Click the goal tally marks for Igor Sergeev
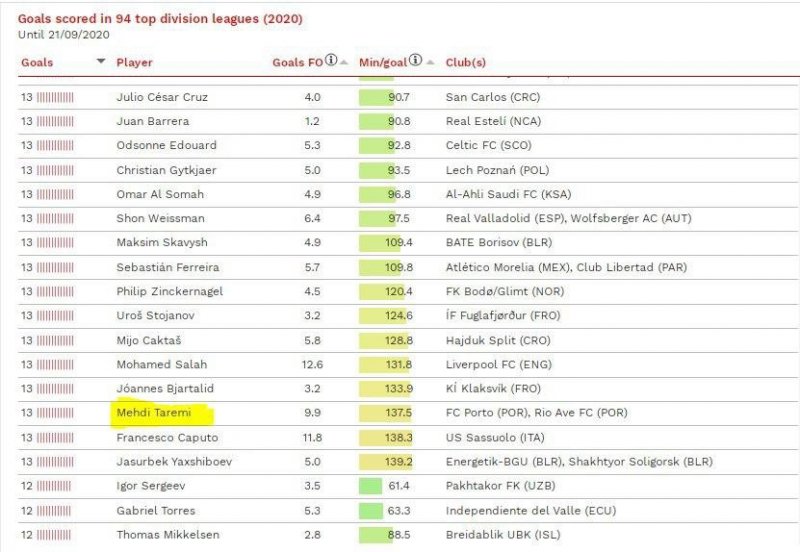The height and width of the screenshot is (552, 800). (54, 486)
